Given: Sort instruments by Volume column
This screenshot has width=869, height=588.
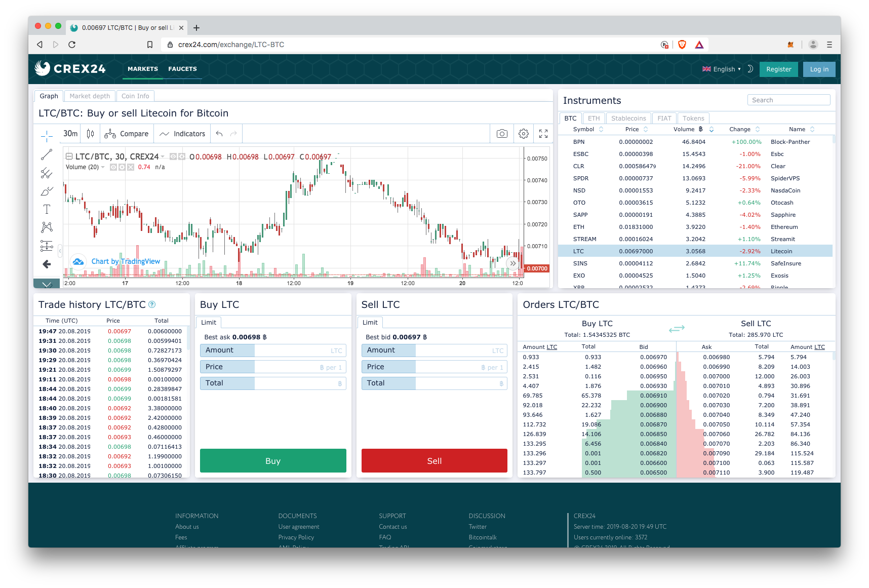Looking at the screenshot, I should [693, 129].
